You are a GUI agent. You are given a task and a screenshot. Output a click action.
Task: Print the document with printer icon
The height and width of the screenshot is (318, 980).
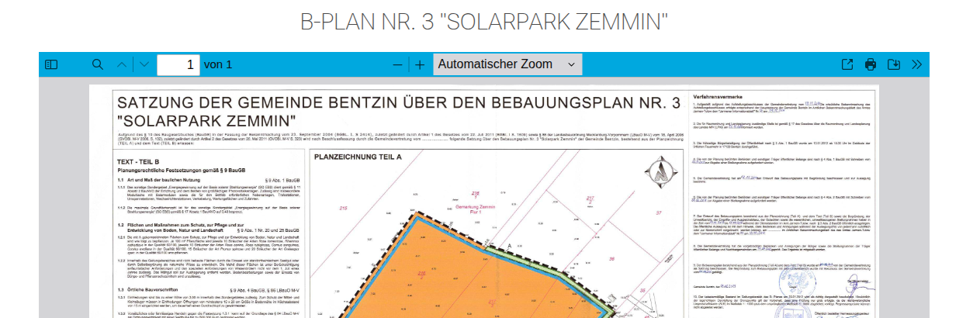(x=871, y=64)
